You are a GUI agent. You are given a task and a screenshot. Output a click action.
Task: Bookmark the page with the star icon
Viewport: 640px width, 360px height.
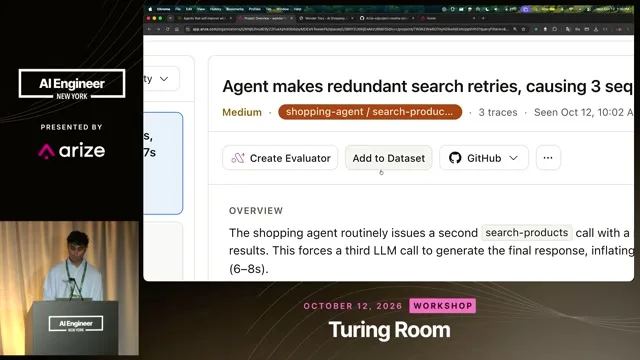[523, 29]
